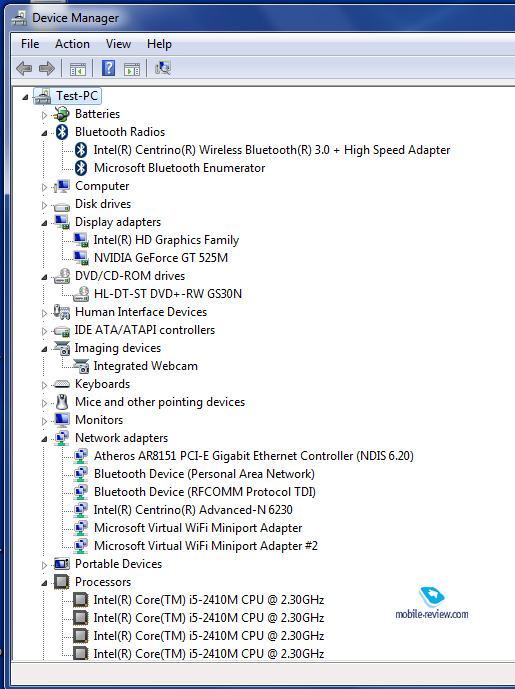Click the Forward arrow toolbar icon
This screenshot has height=689, width=515.
47,68
